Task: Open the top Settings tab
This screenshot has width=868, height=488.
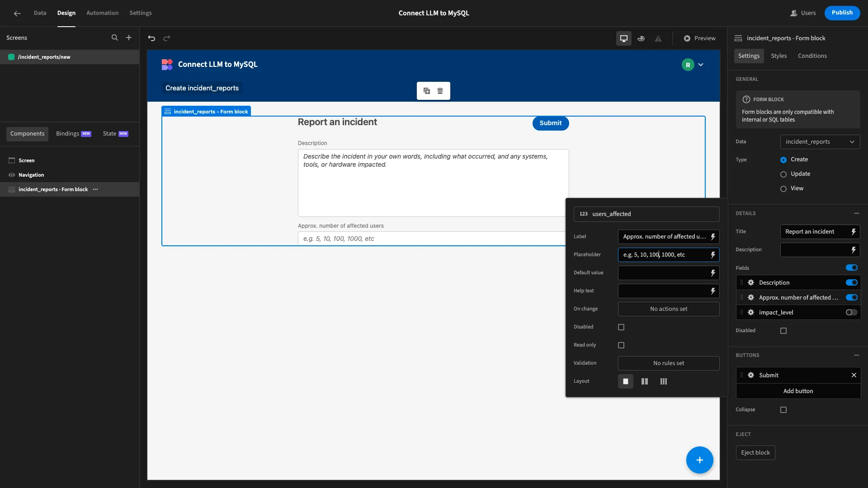Action: click(141, 13)
